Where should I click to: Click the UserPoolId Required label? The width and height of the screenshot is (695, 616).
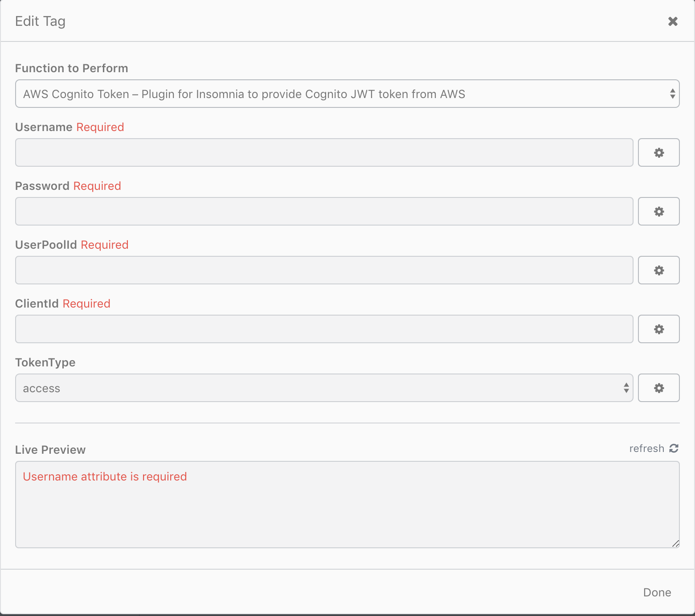pyautogui.click(x=72, y=245)
